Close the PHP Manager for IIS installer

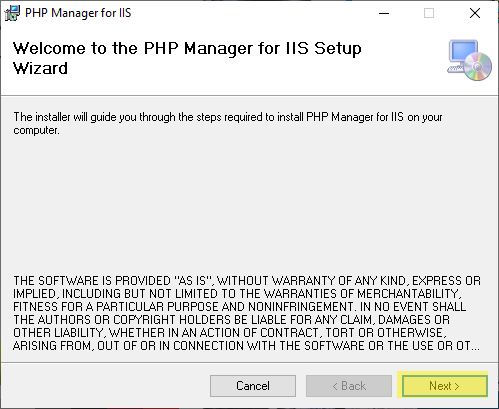point(475,13)
